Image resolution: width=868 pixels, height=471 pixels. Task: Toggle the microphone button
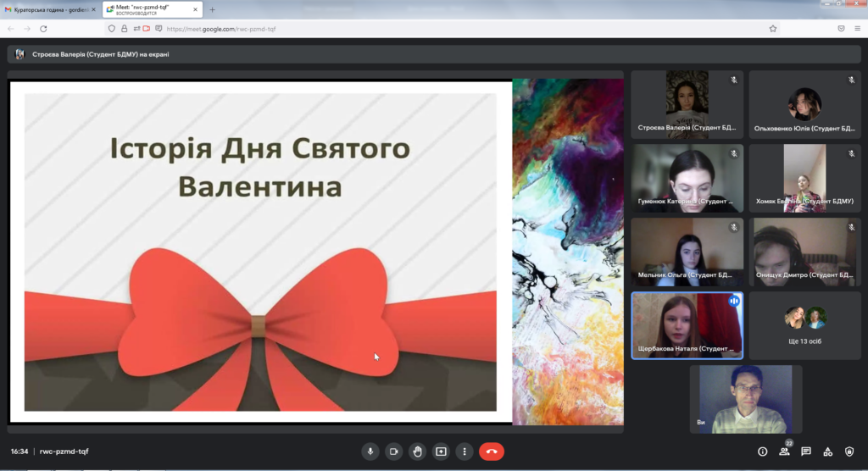[x=370, y=452]
